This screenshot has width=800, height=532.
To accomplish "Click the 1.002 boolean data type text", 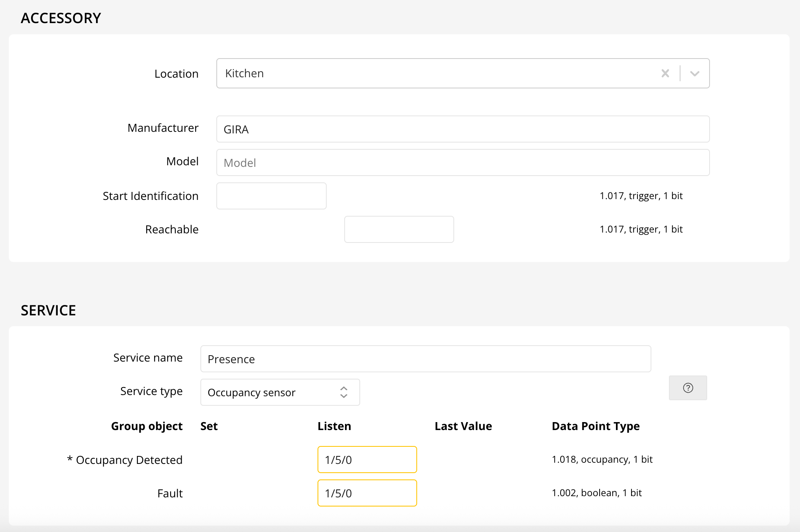I will [x=596, y=493].
